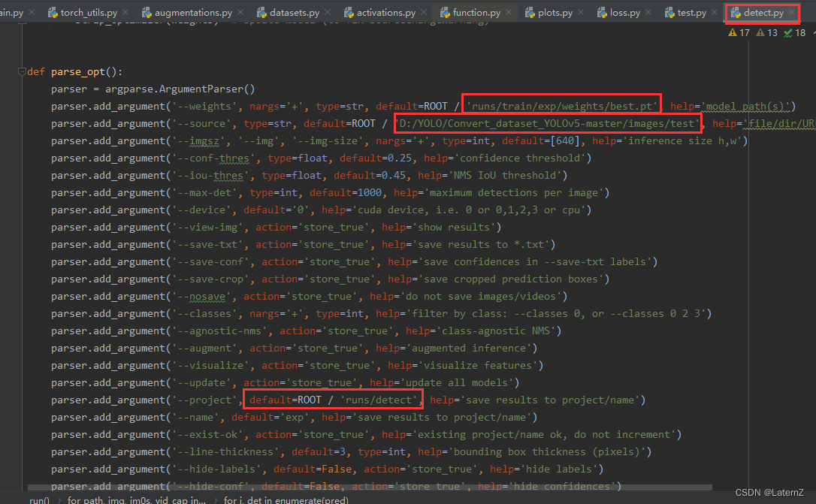Close the activations.py tab
The height and width of the screenshot is (504, 816).
424,13
